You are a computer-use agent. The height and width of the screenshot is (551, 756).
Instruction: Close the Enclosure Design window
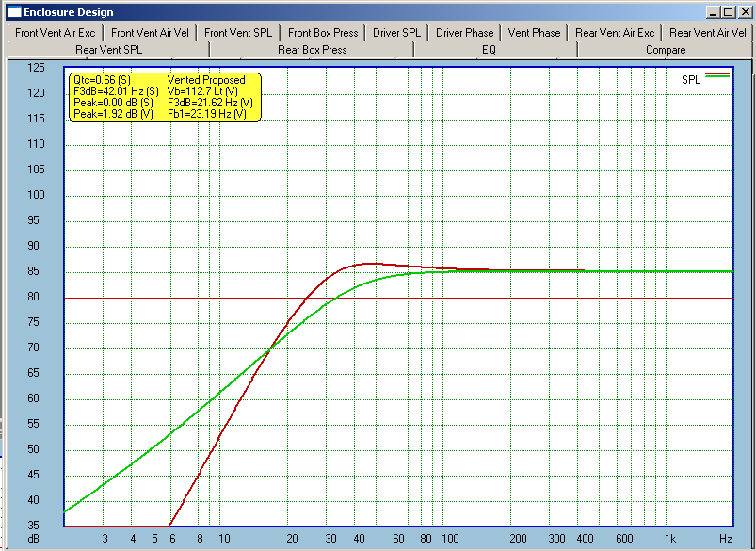[x=742, y=12]
